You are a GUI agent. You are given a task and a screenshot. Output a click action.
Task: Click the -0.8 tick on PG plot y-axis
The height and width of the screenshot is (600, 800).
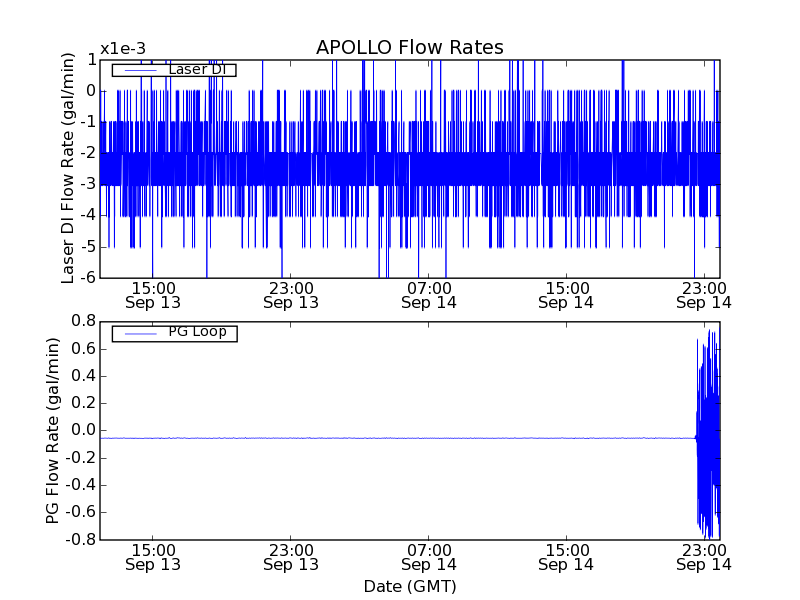click(x=80, y=540)
